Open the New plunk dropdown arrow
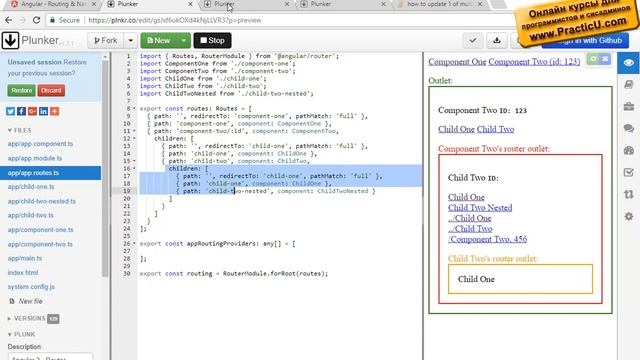640x360 pixels. [x=184, y=40]
